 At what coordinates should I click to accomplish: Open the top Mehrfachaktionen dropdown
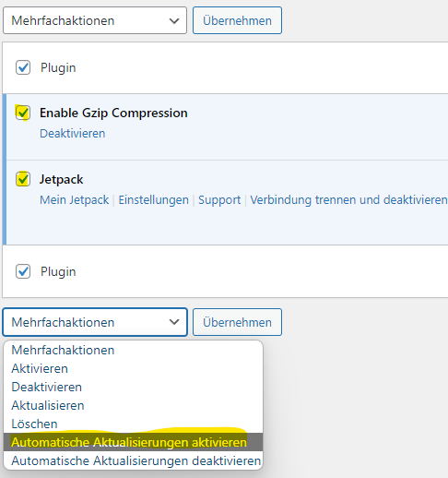coord(95,20)
